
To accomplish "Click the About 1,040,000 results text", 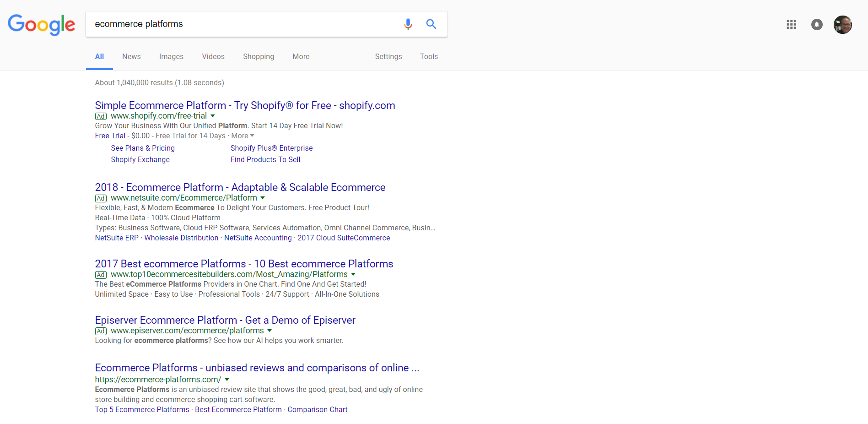I will pos(159,83).
